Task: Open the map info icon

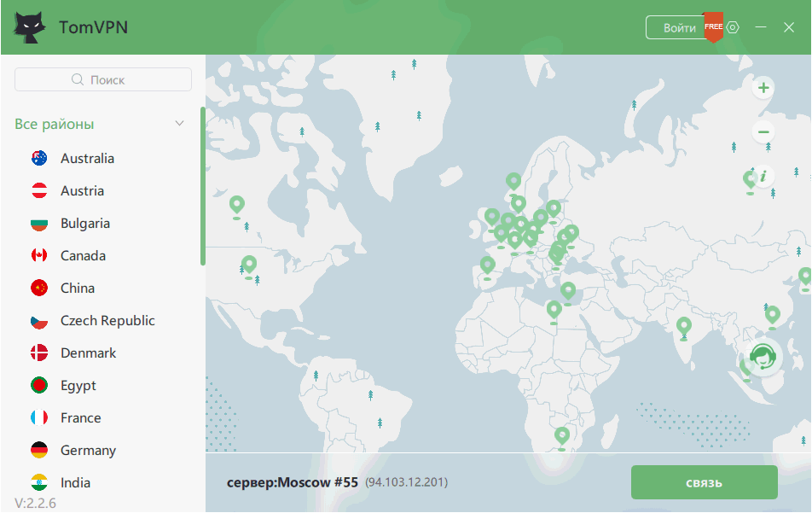Action: pyautogui.click(x=763, y=176)
